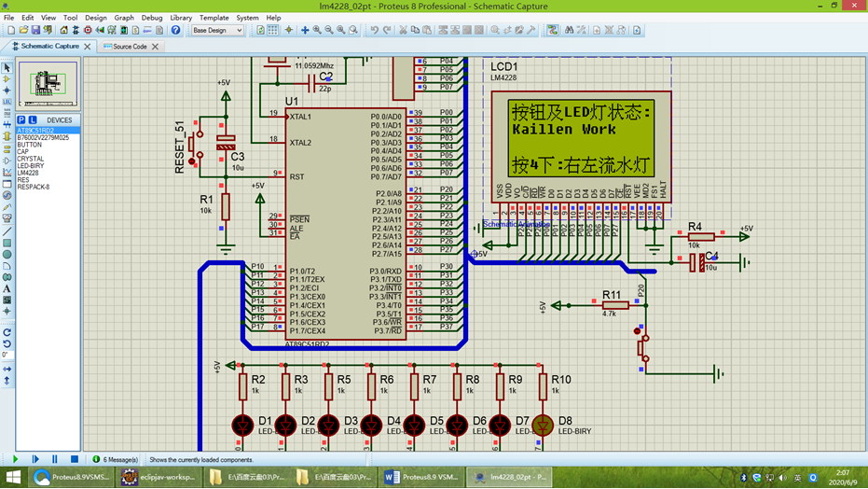Click the Y-Mirror vertical flip icon
868x489 pixels.
[7, 381]
